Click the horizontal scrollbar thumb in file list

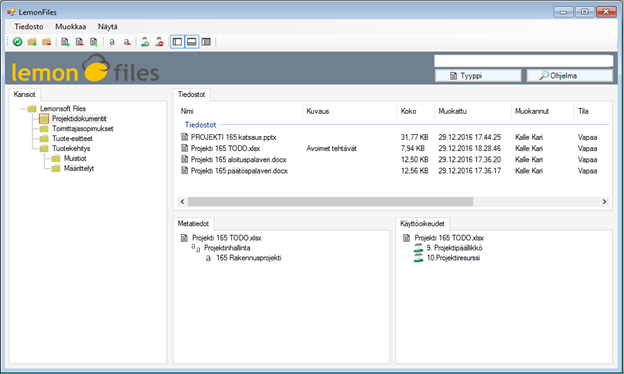pyautogui.click(x=330, y=202)
